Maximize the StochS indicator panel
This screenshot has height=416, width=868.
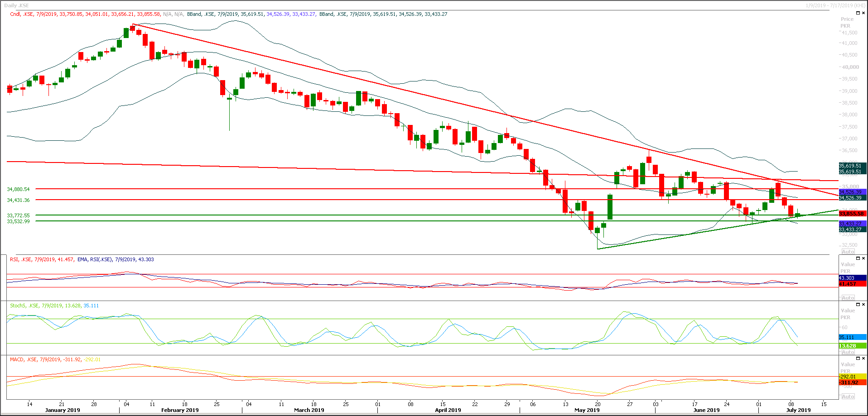[858, 304]
